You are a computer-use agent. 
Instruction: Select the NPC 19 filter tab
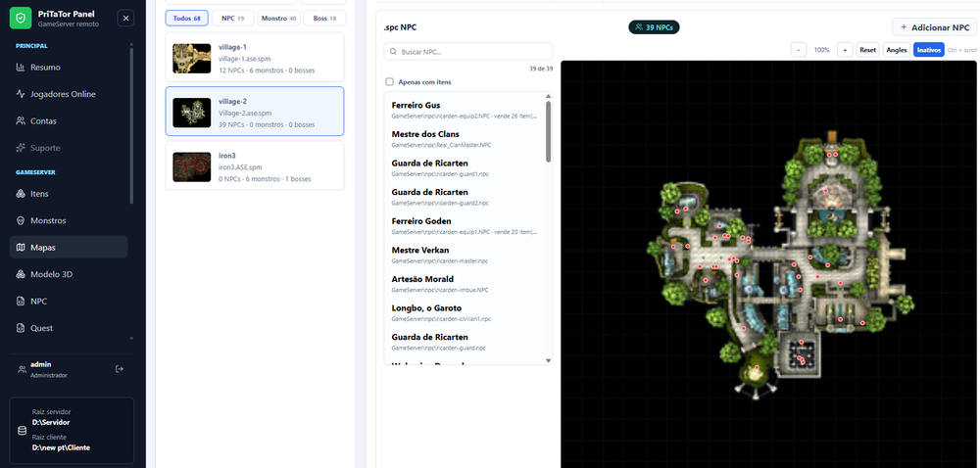pyautogui.click(x=232, y=18)
